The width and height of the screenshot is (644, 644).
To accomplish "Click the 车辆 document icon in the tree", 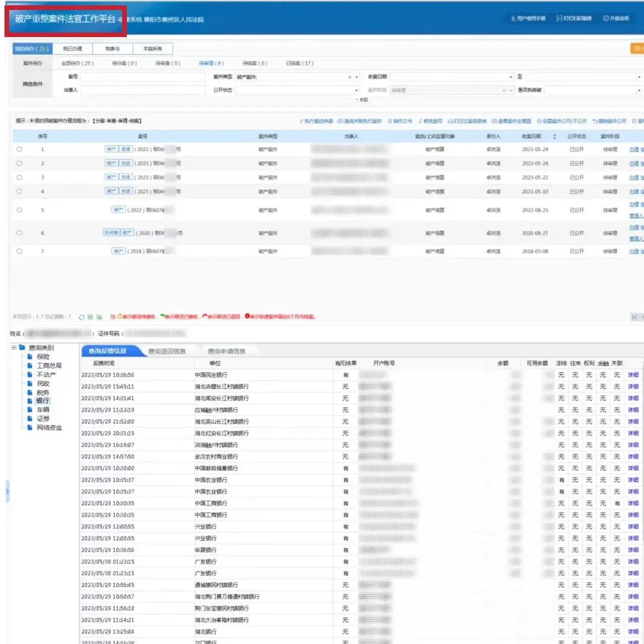I will (30, 410).
